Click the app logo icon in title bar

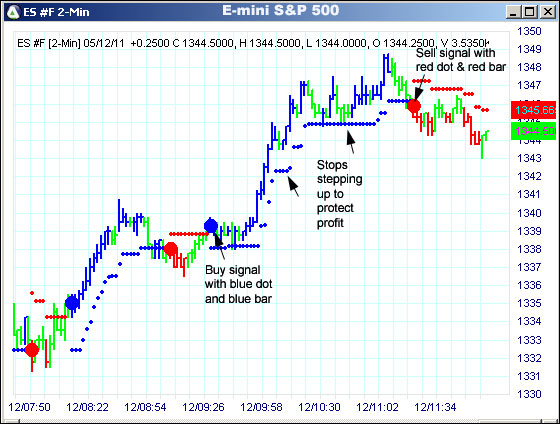pyautogui.click(x=13, y=13)
